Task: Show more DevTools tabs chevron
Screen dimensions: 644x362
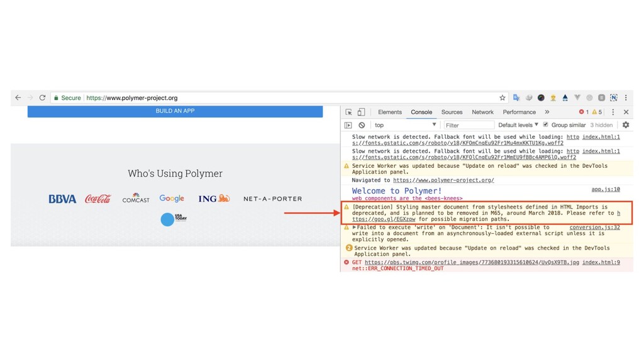Action: pyautogui.click(x=547, y=112)
